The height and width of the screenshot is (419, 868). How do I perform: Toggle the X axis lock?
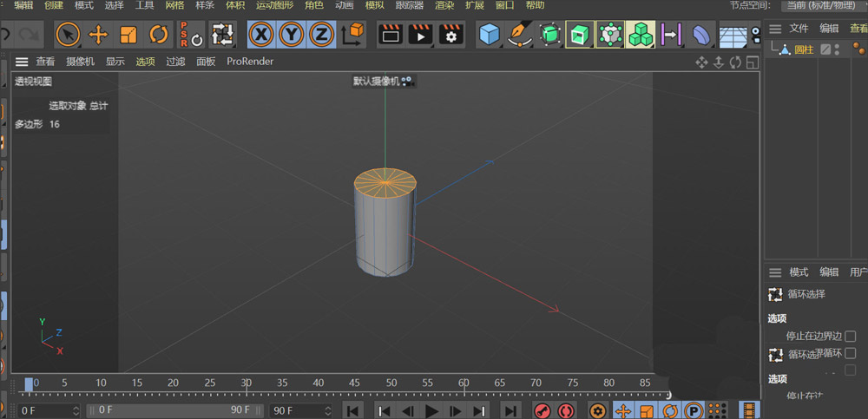262,35
